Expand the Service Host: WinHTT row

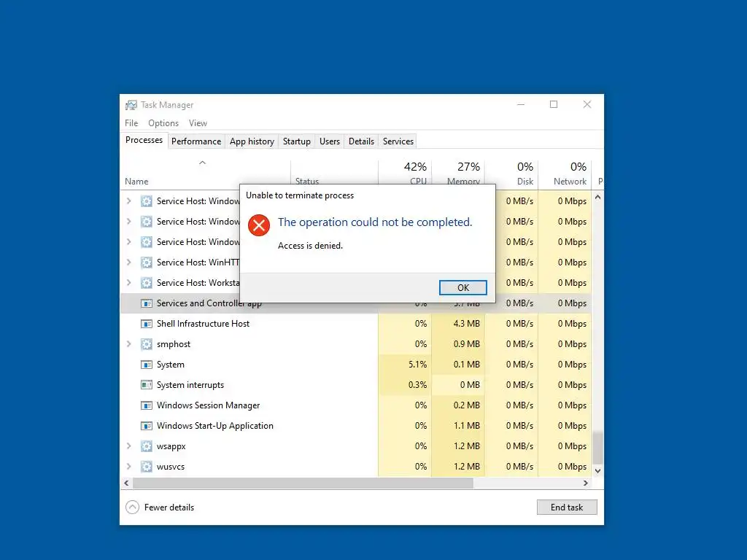(x=128, y=262)
